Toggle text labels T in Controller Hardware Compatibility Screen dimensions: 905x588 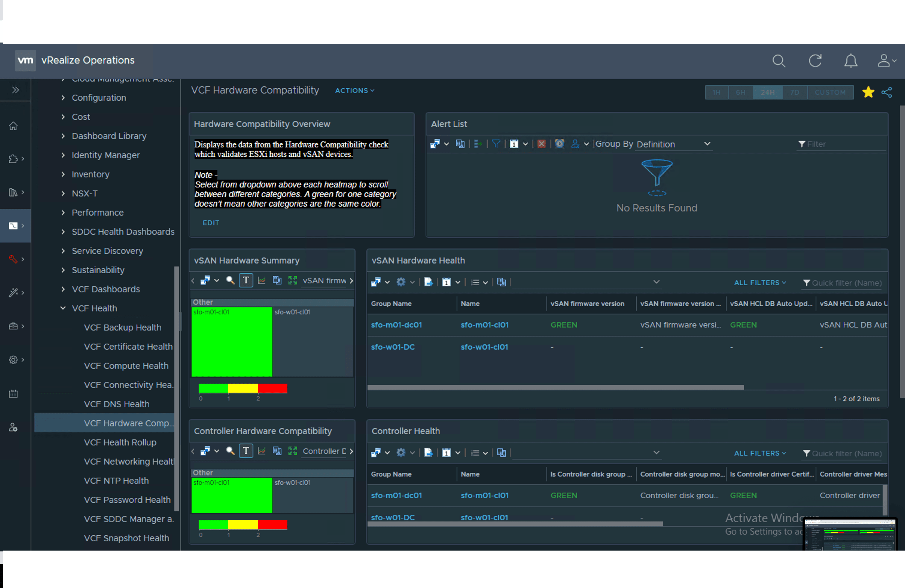[246, 451]
